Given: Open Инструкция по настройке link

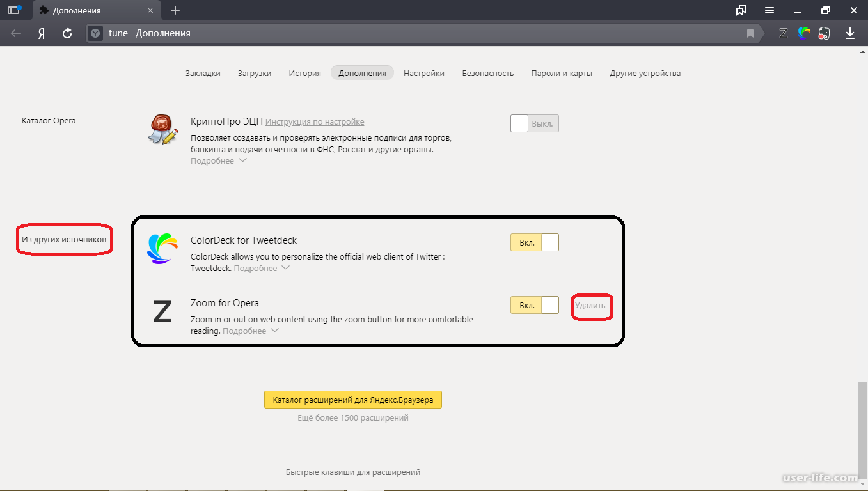Looking at the screenshot, I should 315,121.
